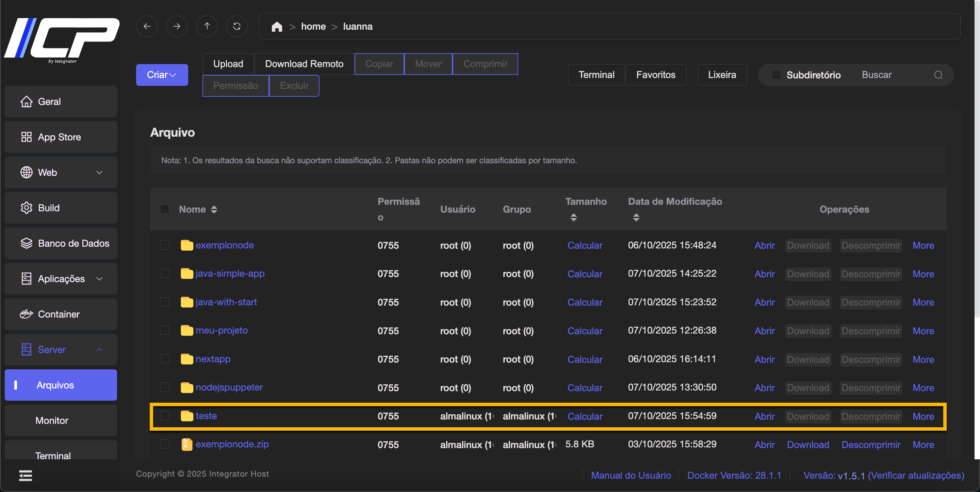The height and width of the screenshot is (492, 980).
Task: Collapse the sidebar menu icon
Action: 26,475
